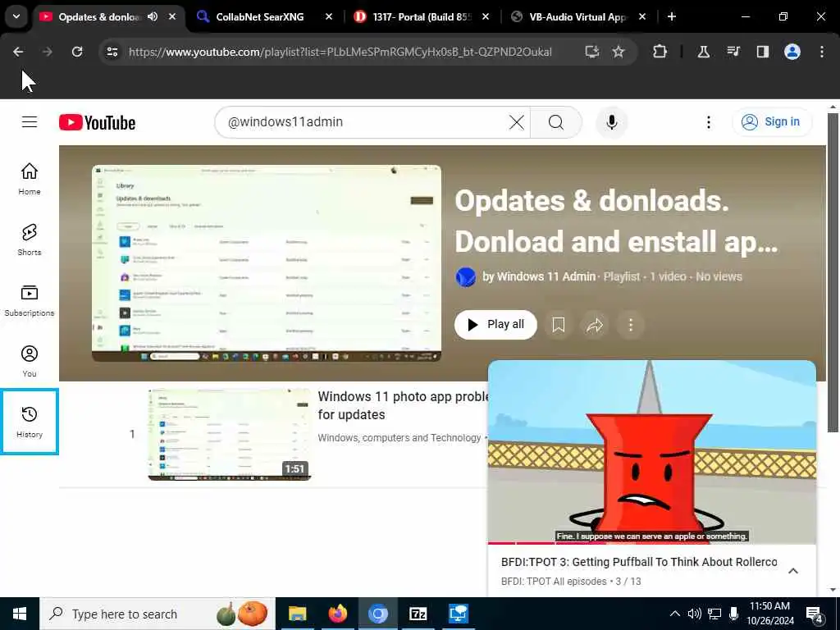Viewport: 840px width, 630px height.
Task: Open YouTube settings three-dot menu
Action: (x=708, y=122)
